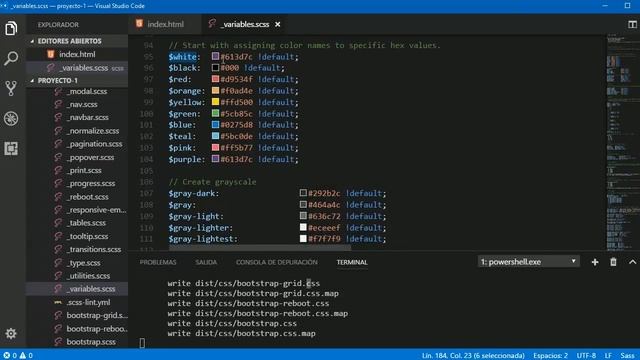Open the Debug view icon
The height and width of the screenshot is (360, 640).
(11, 119)
